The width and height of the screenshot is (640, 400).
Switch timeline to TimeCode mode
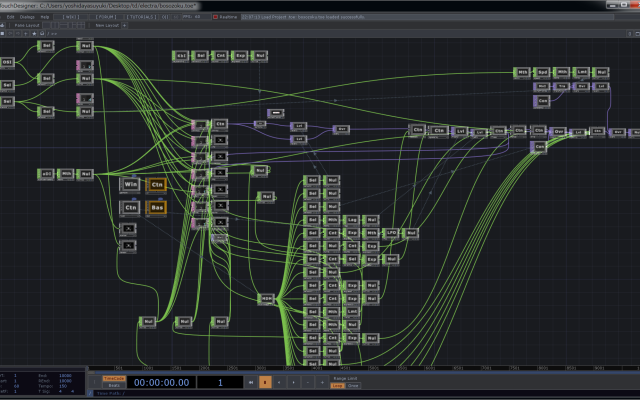113,377
